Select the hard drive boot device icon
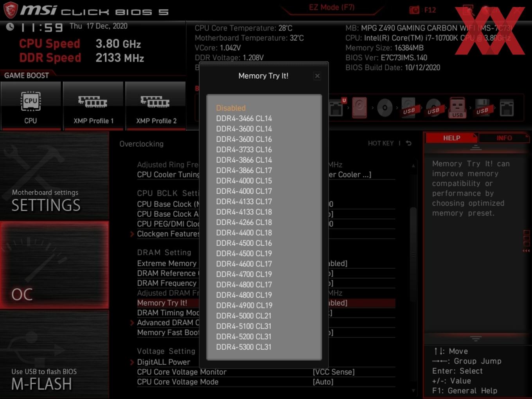The height and width of the screenshot is (399, 532). click(359, 108)
